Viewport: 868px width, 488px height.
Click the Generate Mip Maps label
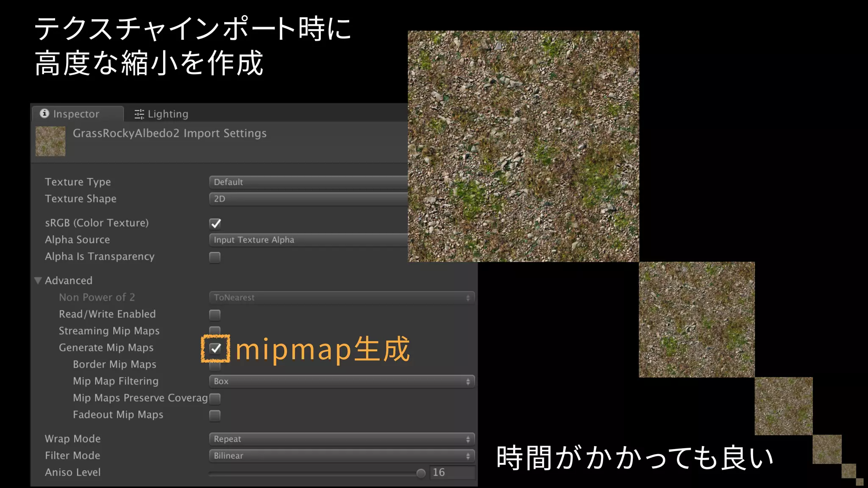click(106, 348)
